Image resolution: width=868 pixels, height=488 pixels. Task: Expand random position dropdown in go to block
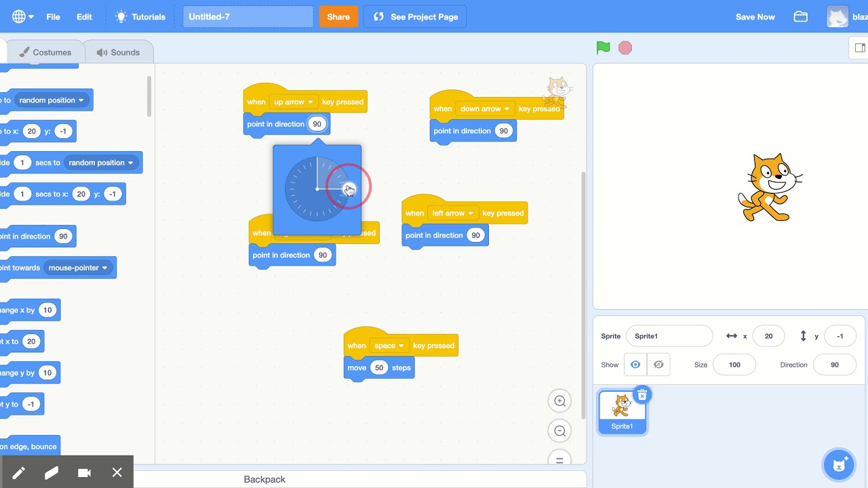52,100
